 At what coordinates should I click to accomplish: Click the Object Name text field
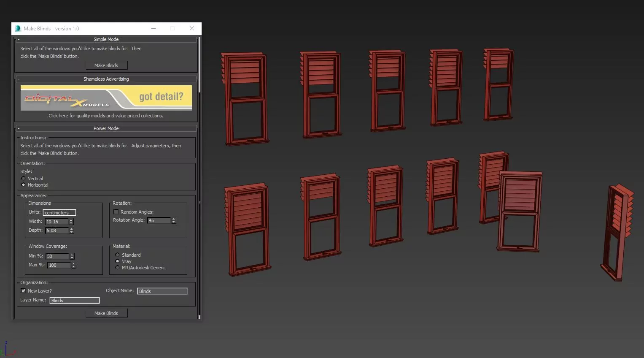[162, 291]
